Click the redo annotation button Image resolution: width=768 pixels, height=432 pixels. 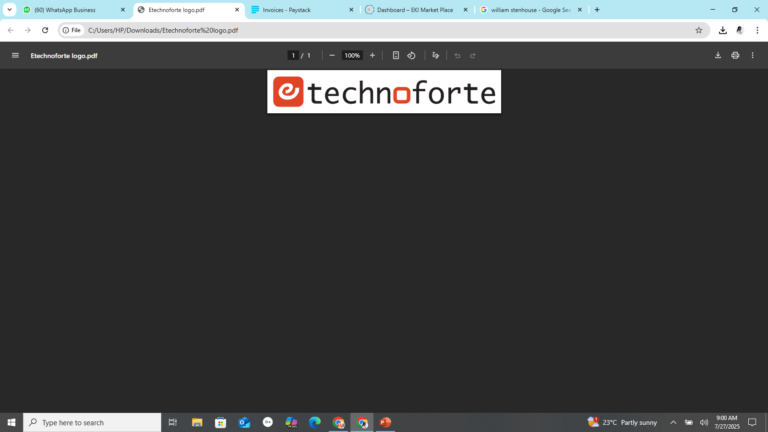473,55
